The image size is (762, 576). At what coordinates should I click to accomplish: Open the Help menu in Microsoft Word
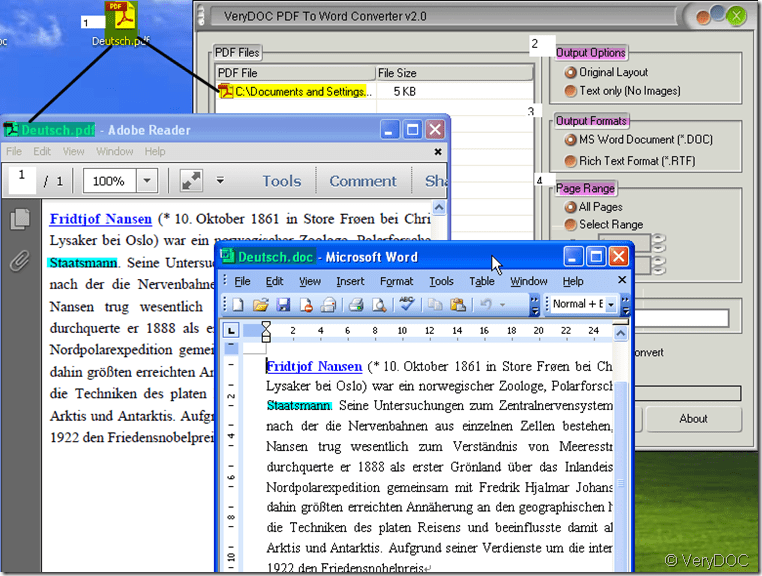573,281
